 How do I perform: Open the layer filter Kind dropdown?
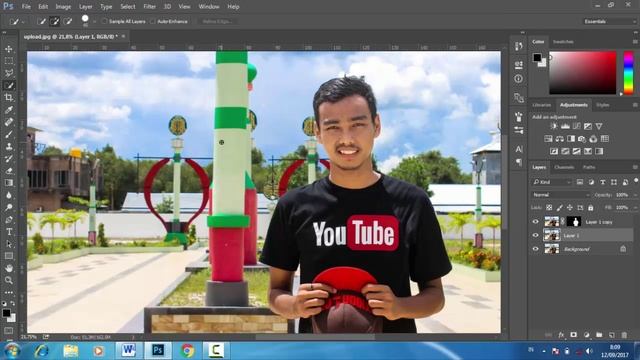(x=552, y=182)
